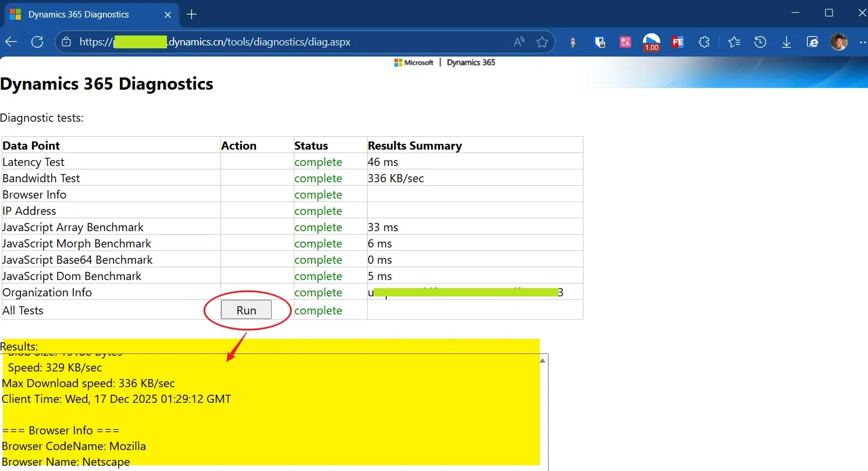Open the FE extension icon
The height and width of the screenshot is (471, 868).
pyautogui.click(x=677, y=42)
